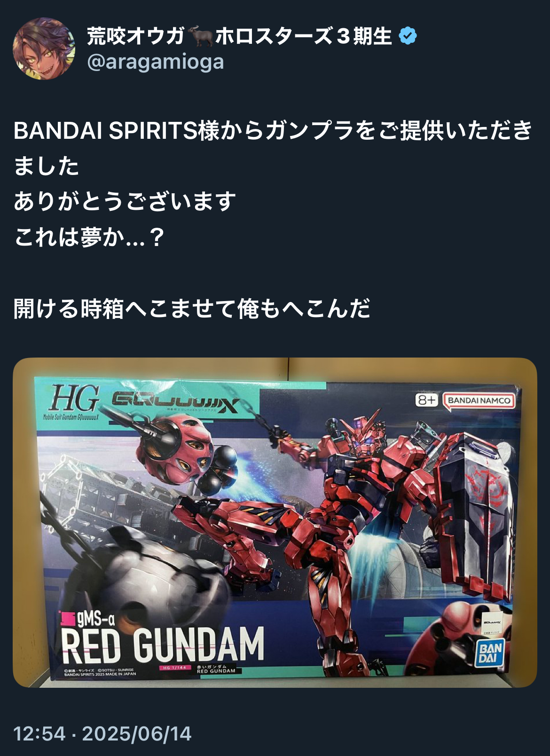Click the blue BANDAI logo
This screenshot has height=756, width=550.
(x=491, y=653)
